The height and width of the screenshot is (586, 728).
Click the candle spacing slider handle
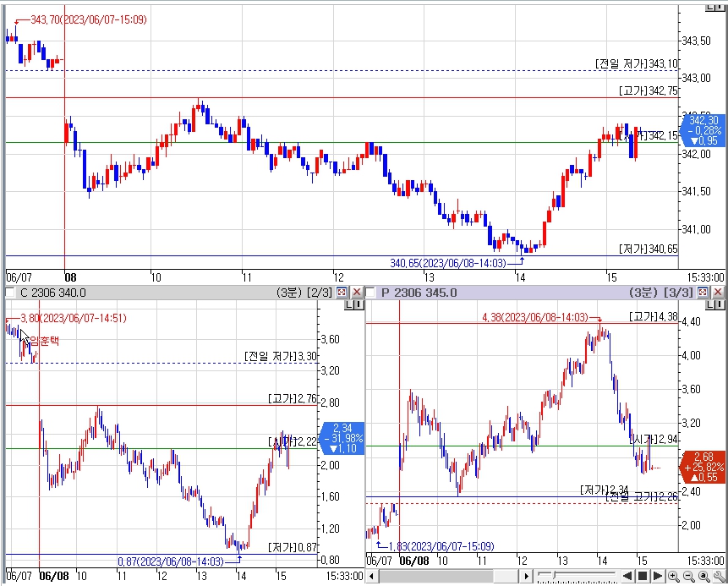(554, 576)
